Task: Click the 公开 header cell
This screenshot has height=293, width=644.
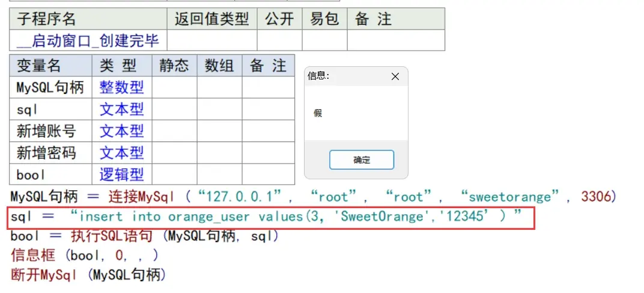Action: (x=280, y=19)
